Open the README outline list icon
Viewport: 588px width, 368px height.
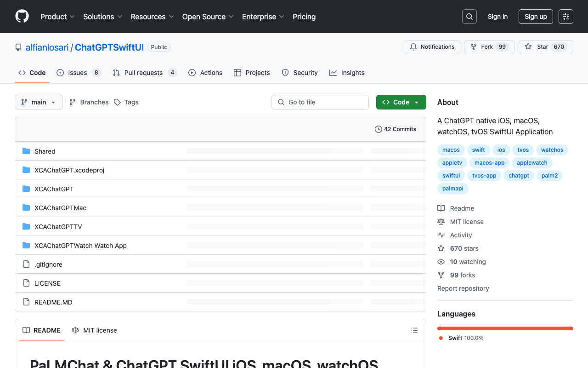tap(414, 330)
